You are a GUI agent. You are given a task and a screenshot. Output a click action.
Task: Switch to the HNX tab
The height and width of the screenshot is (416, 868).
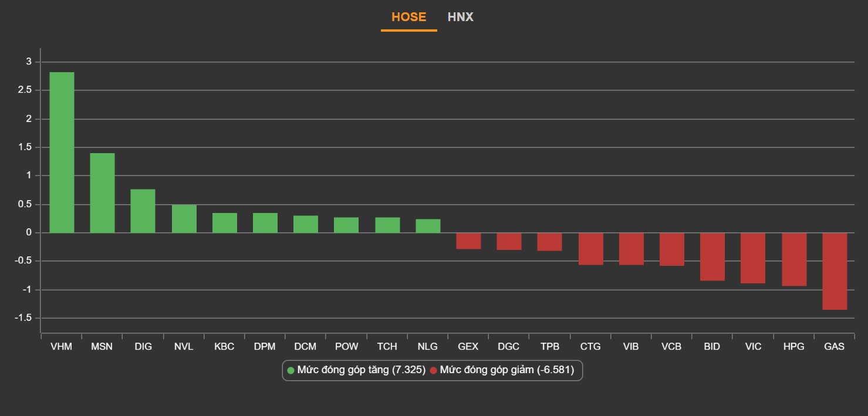460,17
